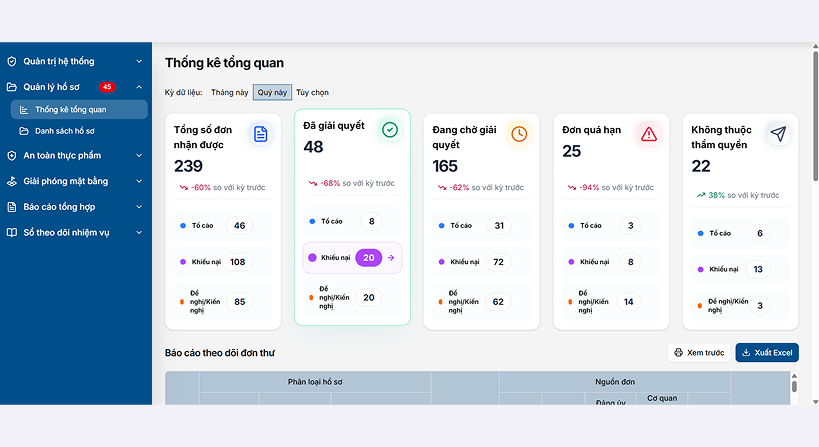Select the Tùy chọn period option
This screenshot has height=447, width=819.
point(312,92)
